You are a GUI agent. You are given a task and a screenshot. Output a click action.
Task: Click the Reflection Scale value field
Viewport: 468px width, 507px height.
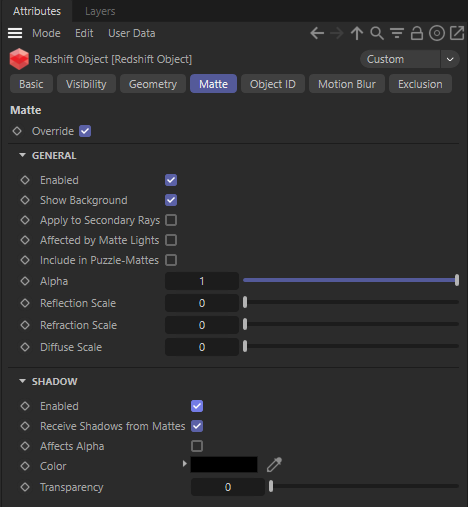click(x=202, y=303)
